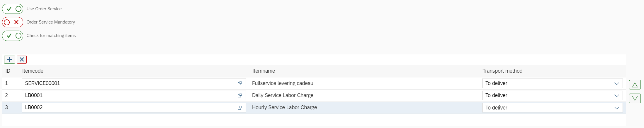The width and height of the screenshot is (644, 128).
Task: Click the Transport method column header
Action: [x=502, y=71]
